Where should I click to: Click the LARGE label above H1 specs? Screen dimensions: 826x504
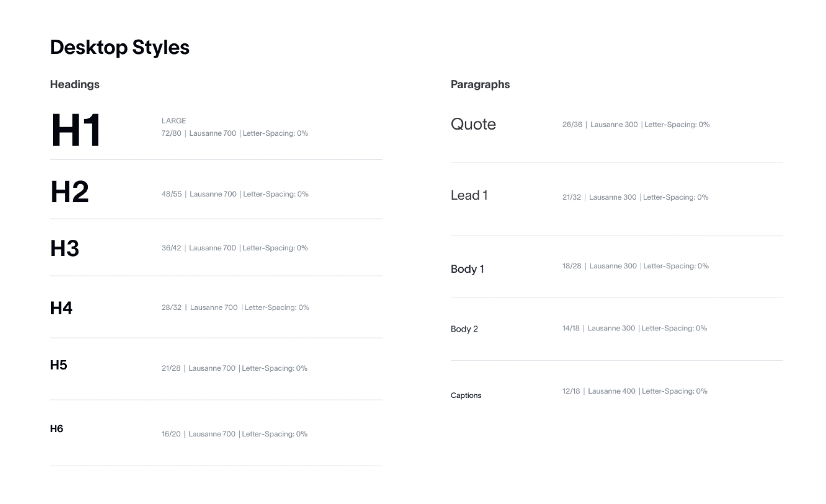(x=173, y=121)
